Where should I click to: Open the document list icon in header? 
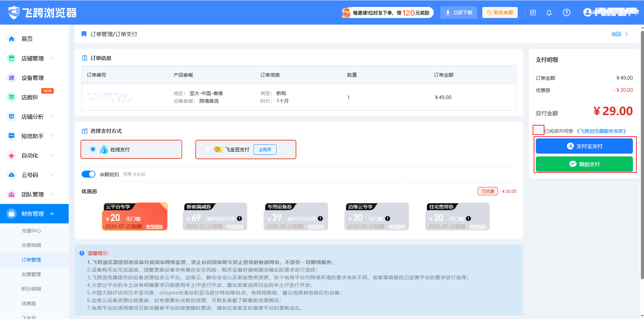point(533,12)
